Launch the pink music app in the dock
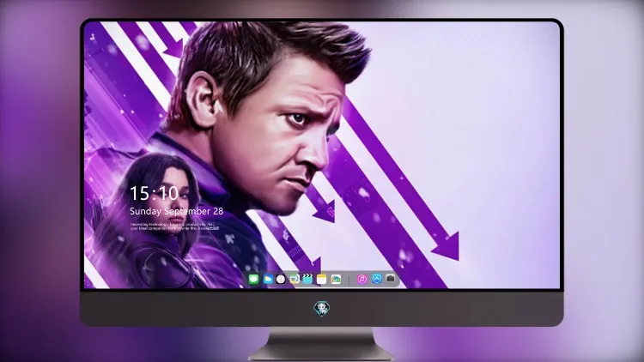644x362 pixels. coord(361,280)
